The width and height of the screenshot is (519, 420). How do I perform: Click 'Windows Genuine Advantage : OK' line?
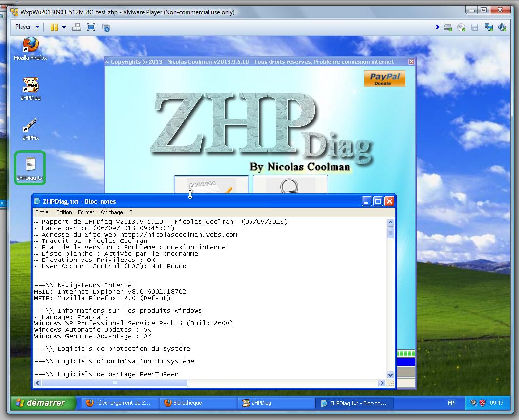(x=93, y=336)
